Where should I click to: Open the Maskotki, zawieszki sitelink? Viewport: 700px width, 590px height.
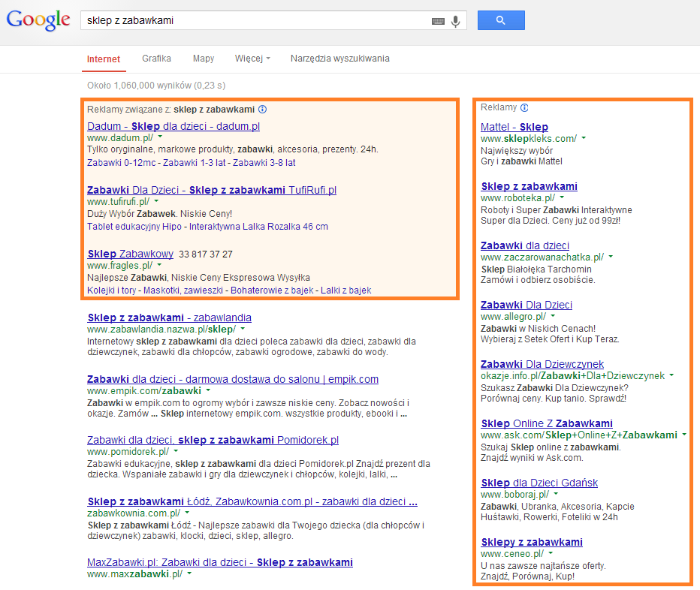(183, 290)
